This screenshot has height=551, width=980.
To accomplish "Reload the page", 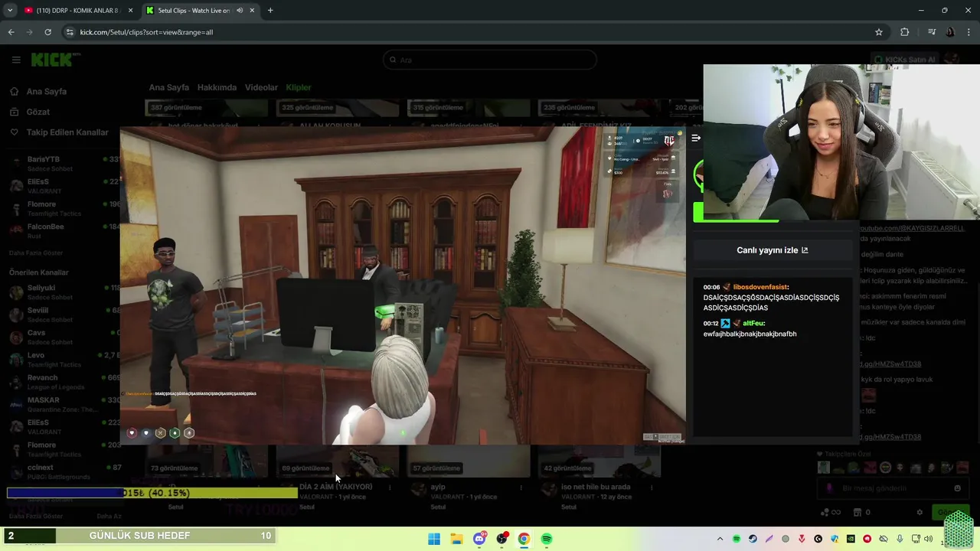I will [x=47, y=32].
